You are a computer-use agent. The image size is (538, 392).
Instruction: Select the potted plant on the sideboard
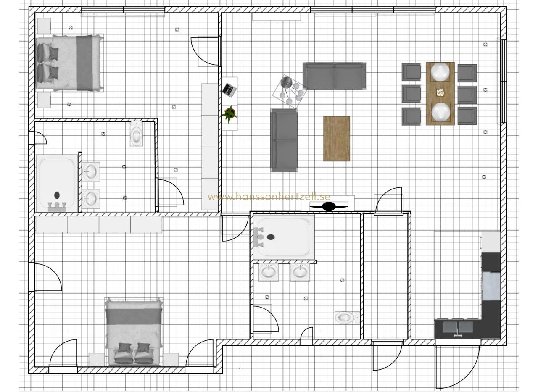coord(229,114)
